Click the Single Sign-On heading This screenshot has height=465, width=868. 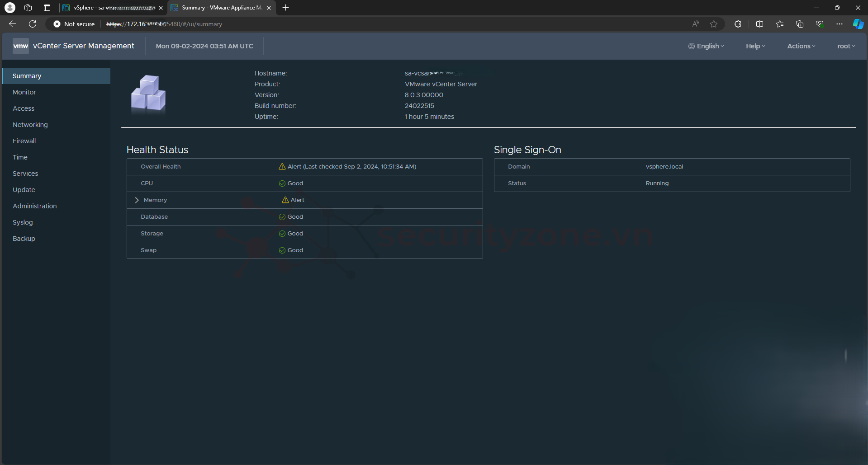pyautogui.click(x=527, y=150)
